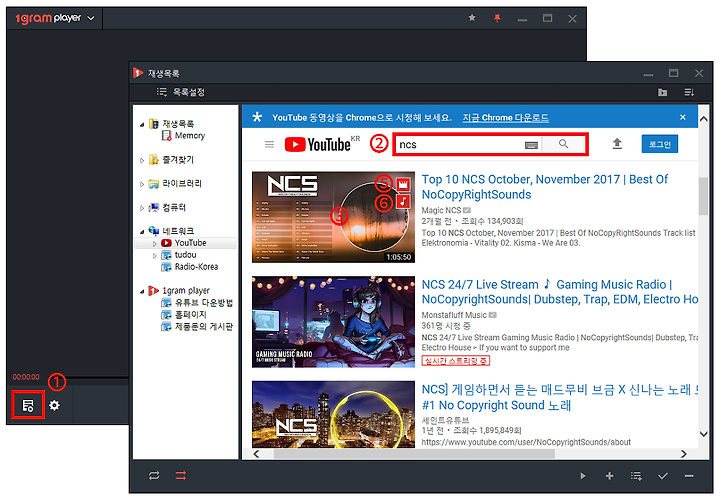Click the folder icon in playlist toolbar
The width and height of the screenshot is (720, 500).
(x=662, y=92)
